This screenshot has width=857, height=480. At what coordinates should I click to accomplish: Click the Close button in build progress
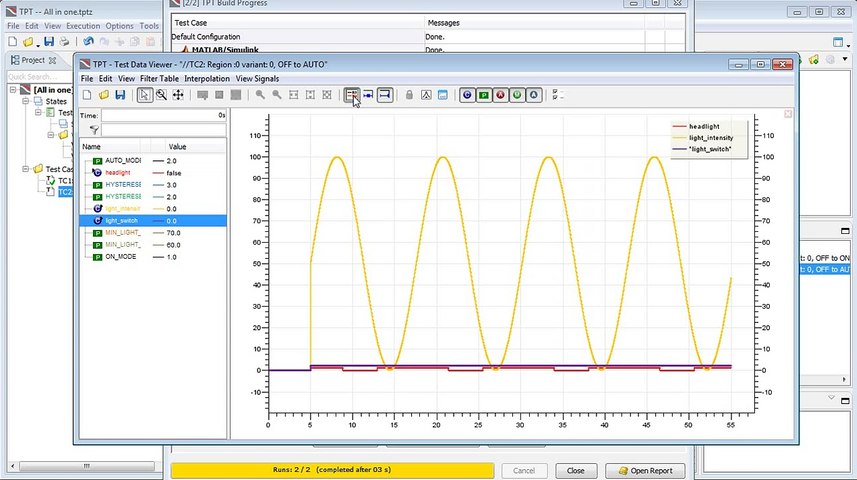(x=575, y=470)
